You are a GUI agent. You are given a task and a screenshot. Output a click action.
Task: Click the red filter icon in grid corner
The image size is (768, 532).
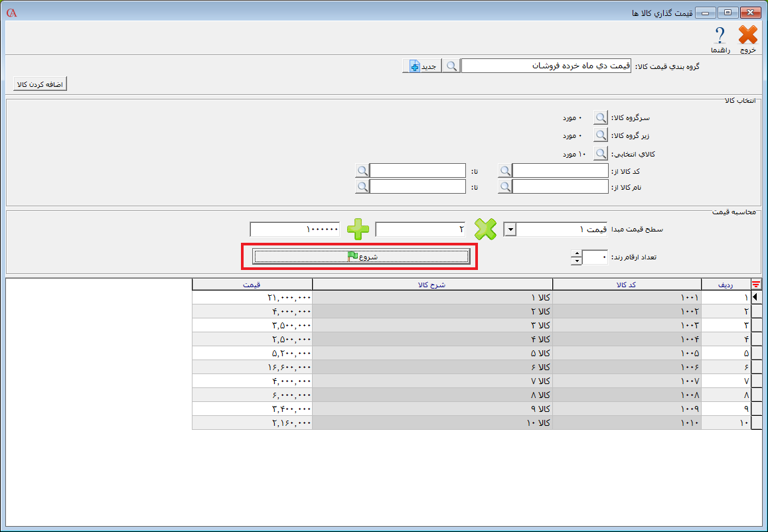(755, 285)
